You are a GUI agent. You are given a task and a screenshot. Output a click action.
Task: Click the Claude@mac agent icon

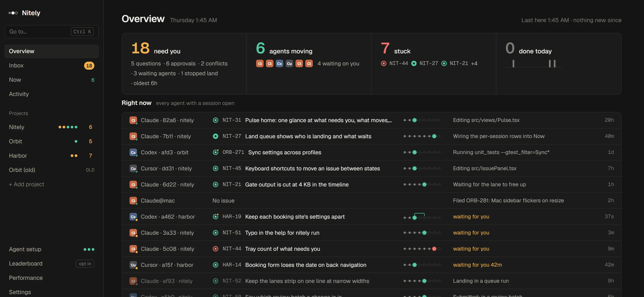click(x=133, y=201)
